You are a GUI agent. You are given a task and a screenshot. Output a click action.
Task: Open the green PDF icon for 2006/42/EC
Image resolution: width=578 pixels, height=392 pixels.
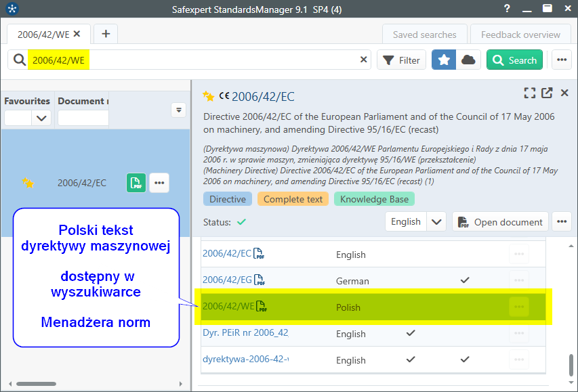[x=136, y=183]
